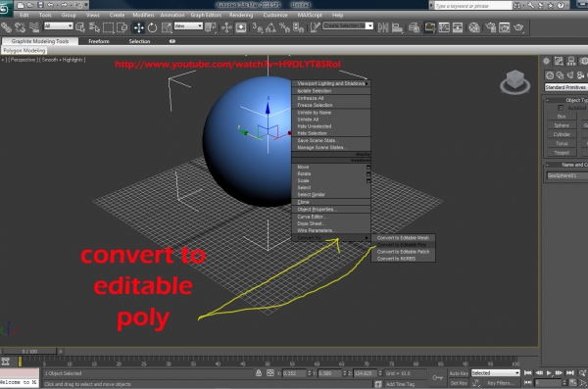Open the Render Setup teapot icon
The height and width of the screenshot is (389, 588).
(x=491, y=27)
